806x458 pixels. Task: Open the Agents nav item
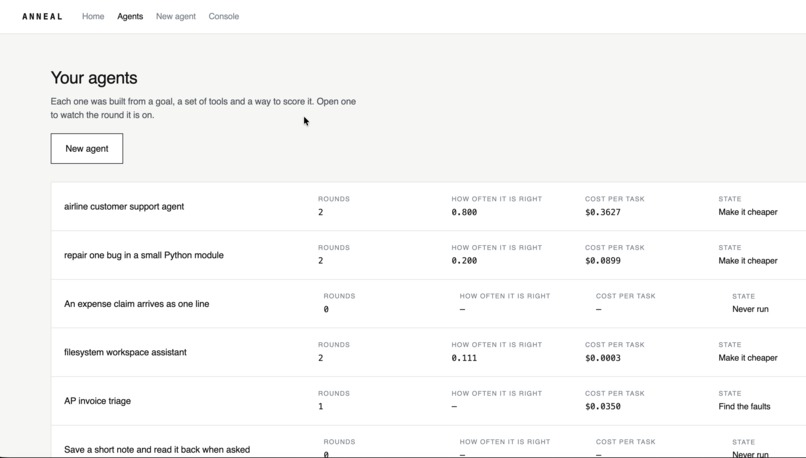click(x=130, y=16)
